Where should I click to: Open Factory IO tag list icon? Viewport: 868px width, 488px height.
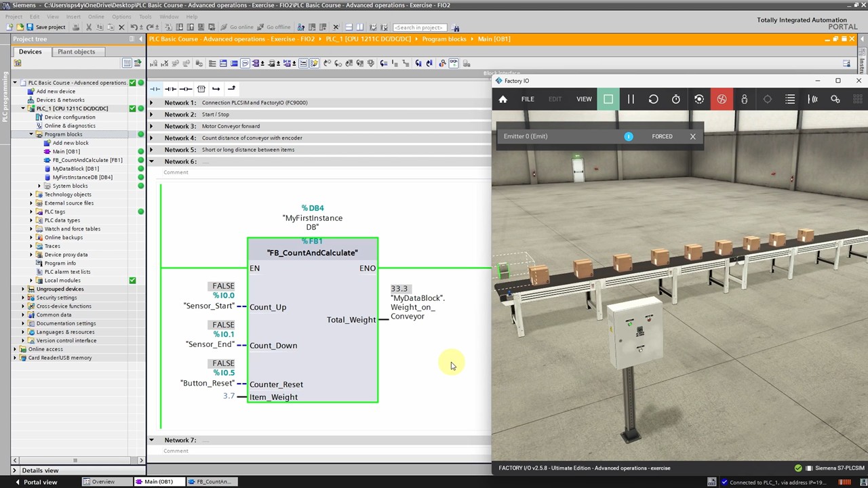[790, 100]
